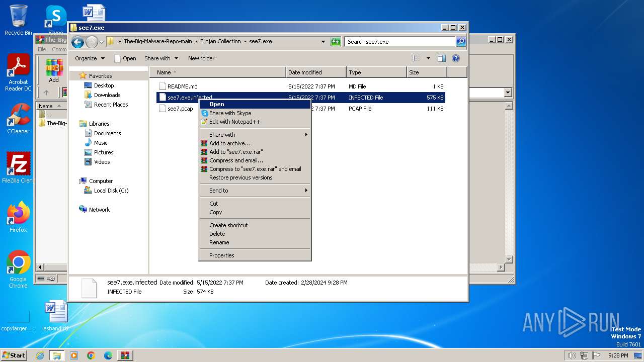Open Favorites in the navigation pane
This screenshot has width=644, height=362.
tap(100, 76)
